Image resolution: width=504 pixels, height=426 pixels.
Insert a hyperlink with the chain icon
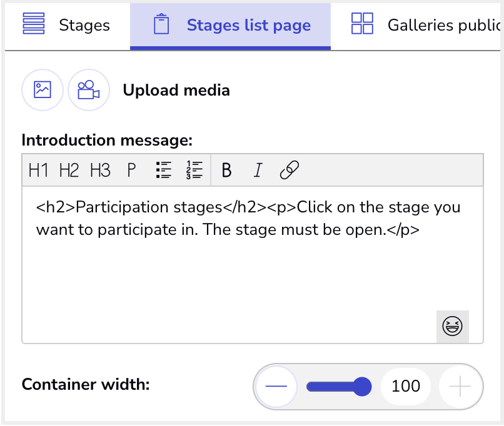(290, 170)
